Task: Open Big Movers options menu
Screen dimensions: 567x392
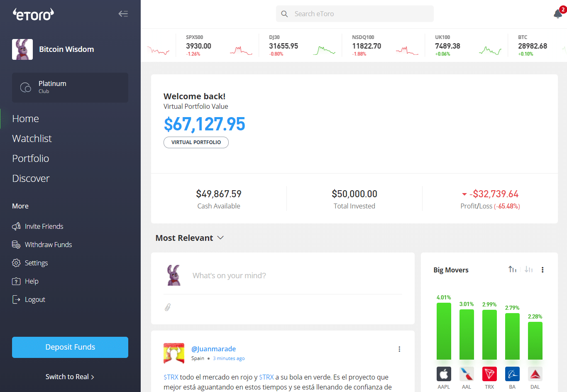Action: pos(543,270)
